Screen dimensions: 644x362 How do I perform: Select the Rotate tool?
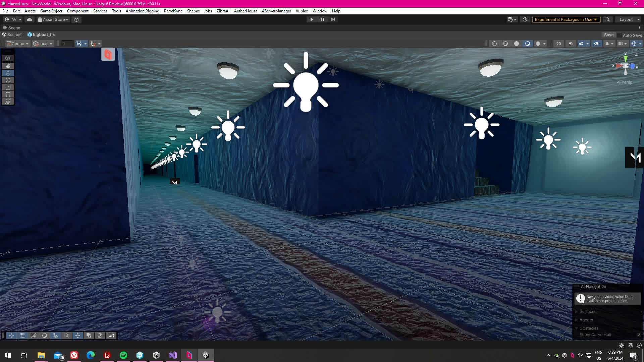[8, 80]
